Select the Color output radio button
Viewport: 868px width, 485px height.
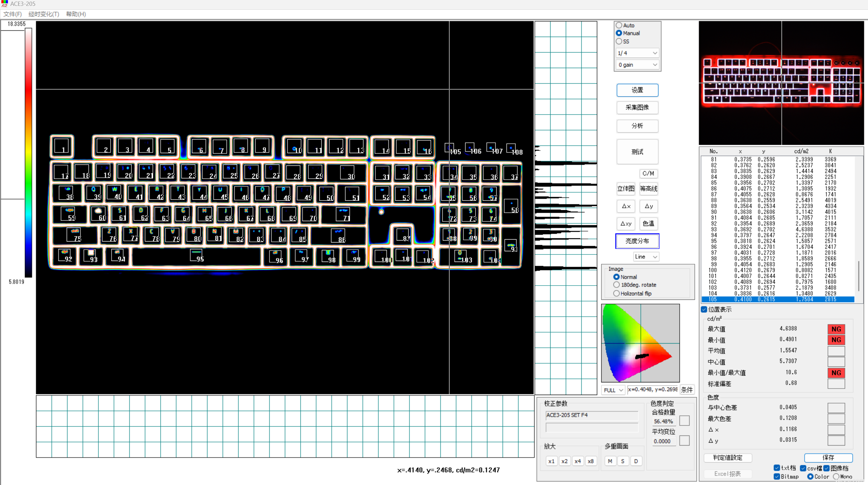[810, 477]
